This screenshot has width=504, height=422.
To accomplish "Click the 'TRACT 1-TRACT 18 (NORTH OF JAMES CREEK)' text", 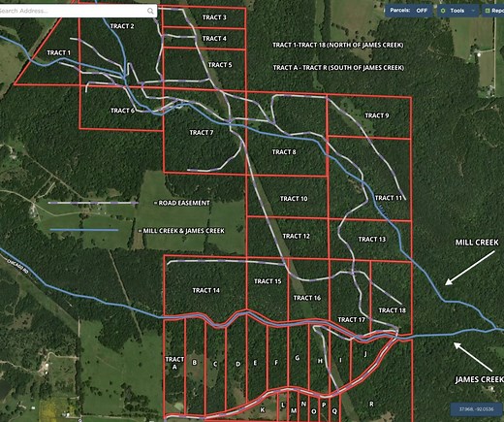I will pos(338,45).
